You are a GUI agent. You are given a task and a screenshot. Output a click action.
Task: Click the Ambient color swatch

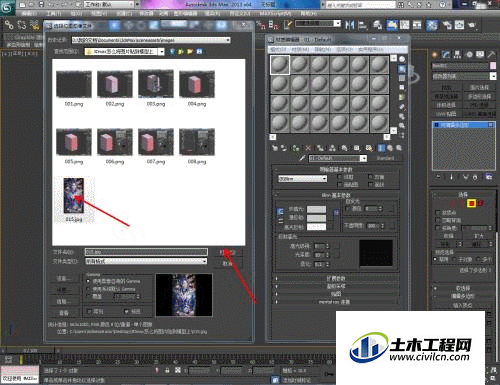pos(316,209)
